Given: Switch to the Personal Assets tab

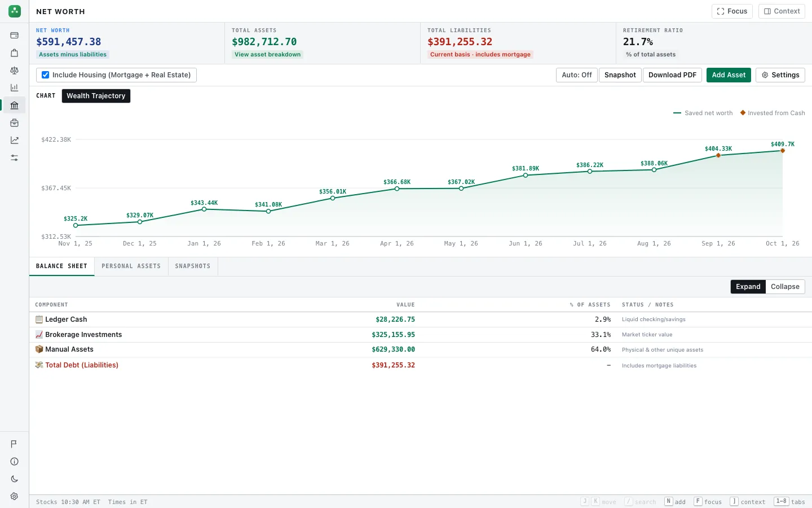Looking at the screenshot, I should pyautogui.click(x=131, y=266).
